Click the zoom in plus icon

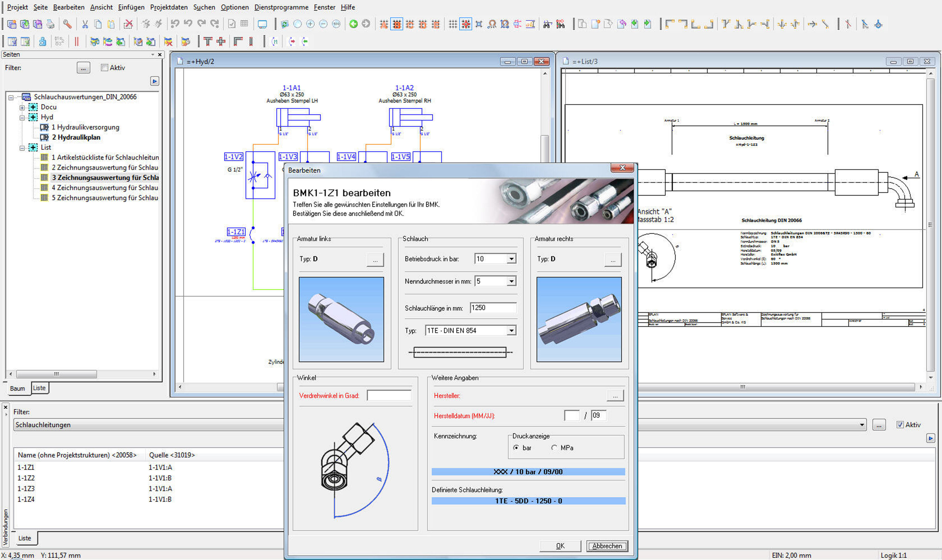point(310,24)
